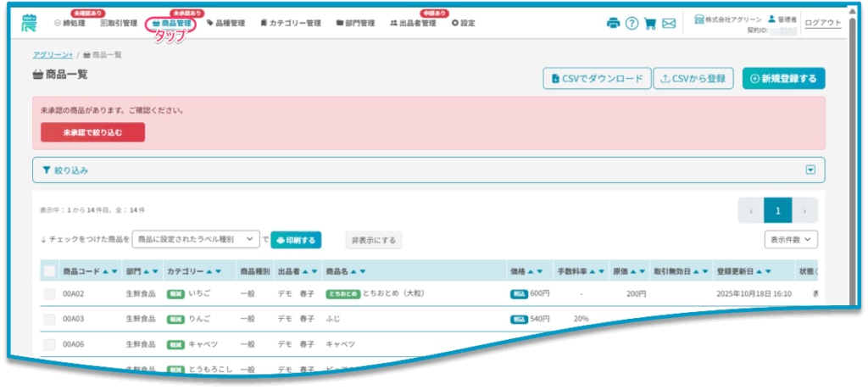The height and width of the screenshot is (390, 868).
Task: Open カテゴリー管理 in the top menu
Action: pyautogui.click(x=291, y=23)
